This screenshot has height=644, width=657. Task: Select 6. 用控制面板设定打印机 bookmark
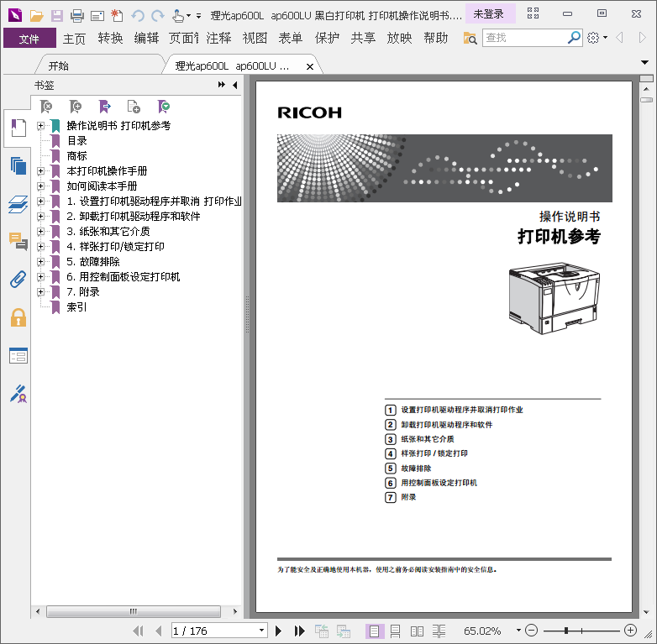(x=124, y=277)
